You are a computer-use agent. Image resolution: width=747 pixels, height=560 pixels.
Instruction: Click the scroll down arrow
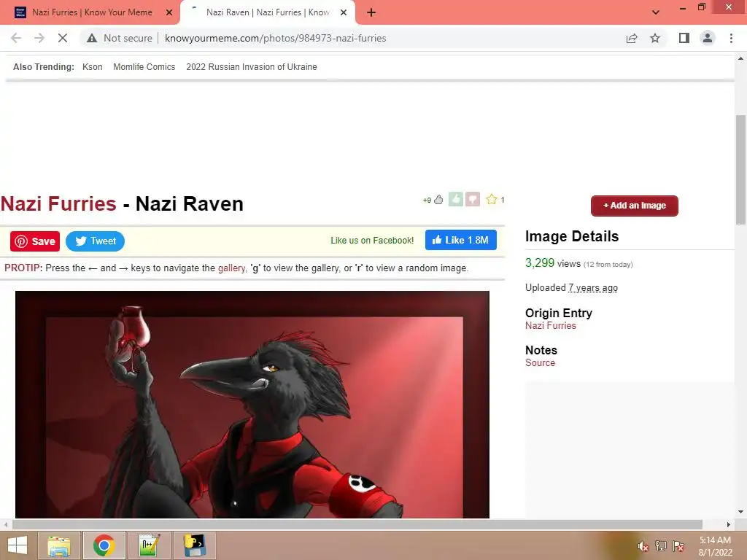point(741,512)
